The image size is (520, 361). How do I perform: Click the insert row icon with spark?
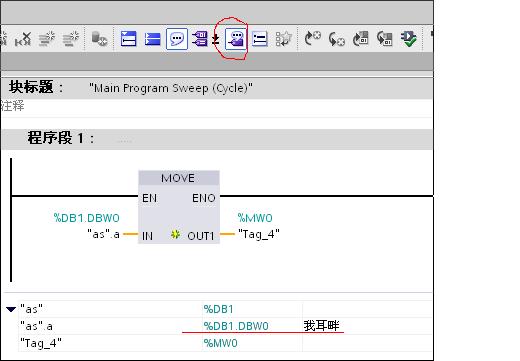coord(47,39)
